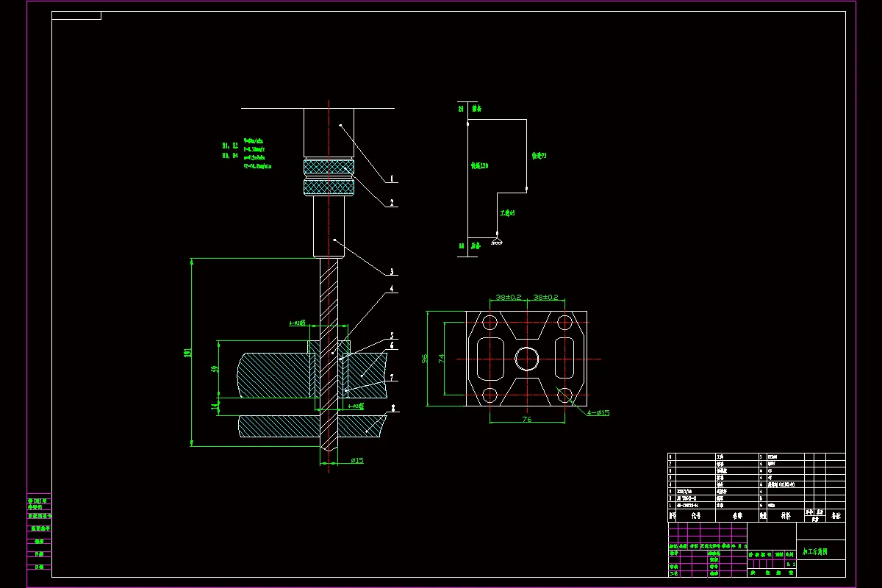882x588 pixels.
Task: Click the 代号 column header in parts list
Action: pos(695,516)
